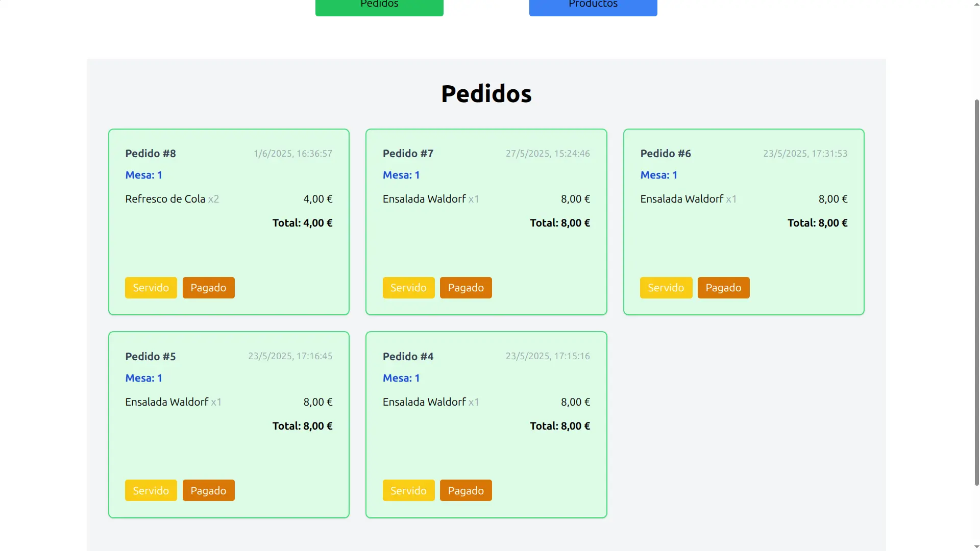The width and height of the screenshot is (980, 551).
Task: Mark Pedido #8 as Pagado
Action: pyautogui.click(x=208, y=288)
